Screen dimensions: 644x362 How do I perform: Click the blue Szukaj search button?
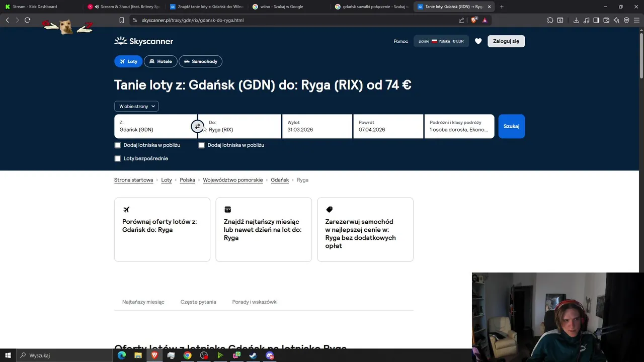tap(511, 126)
